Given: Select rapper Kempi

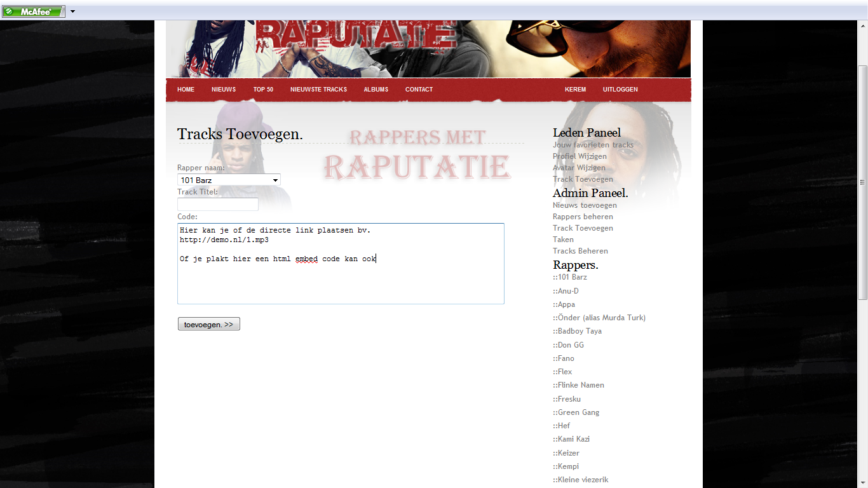Looking at the screenshot, I should (x=566, y=466).
